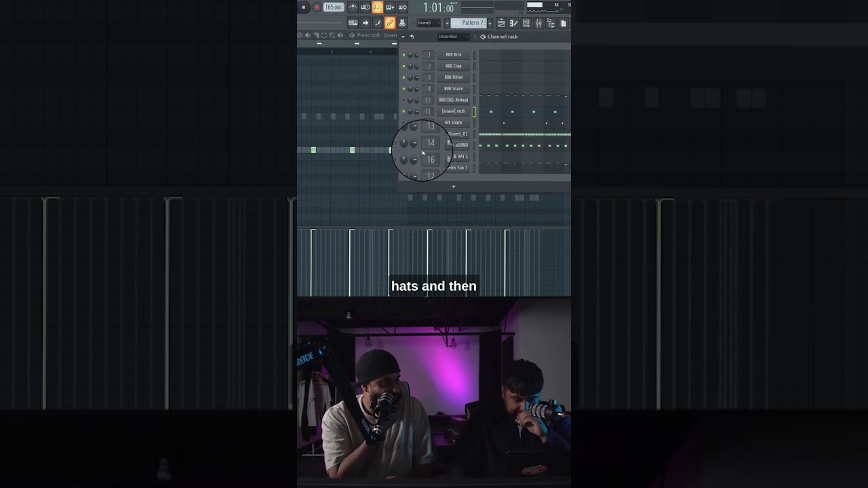Add a new channel with plus button

coord(454,186)
